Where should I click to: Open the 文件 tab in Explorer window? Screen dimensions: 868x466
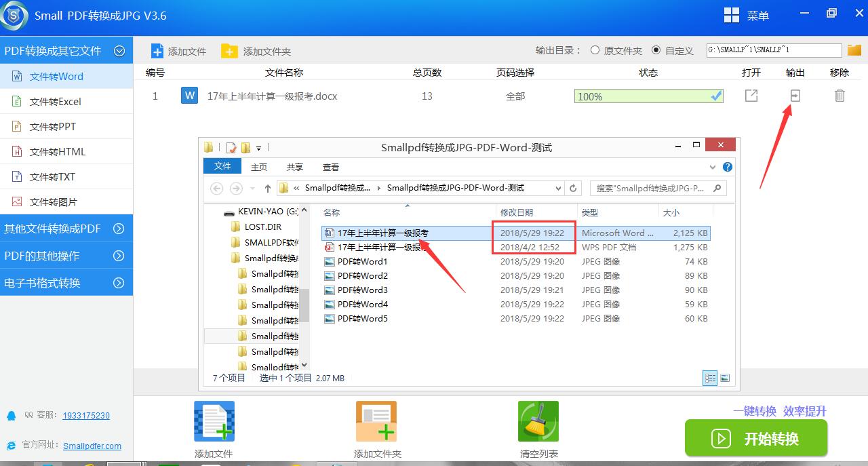point(222,166)
